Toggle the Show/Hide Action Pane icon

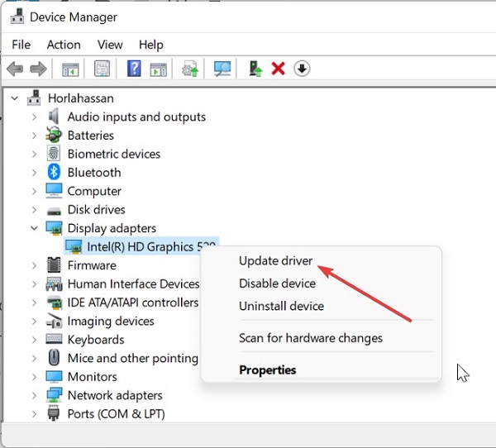(158, 69)
